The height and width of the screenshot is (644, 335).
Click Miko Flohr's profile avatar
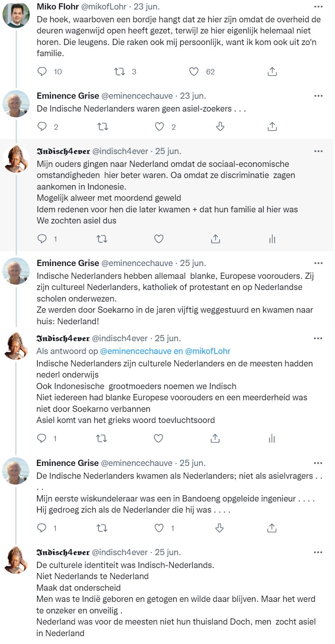pos(16,15)
